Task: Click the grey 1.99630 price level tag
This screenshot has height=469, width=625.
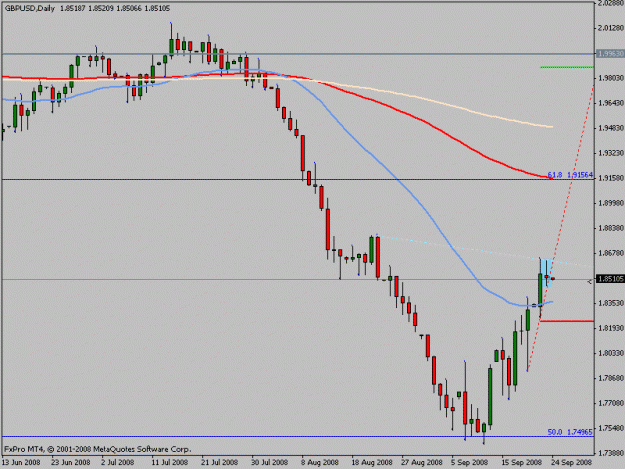Action: click(x=610, y=53)
